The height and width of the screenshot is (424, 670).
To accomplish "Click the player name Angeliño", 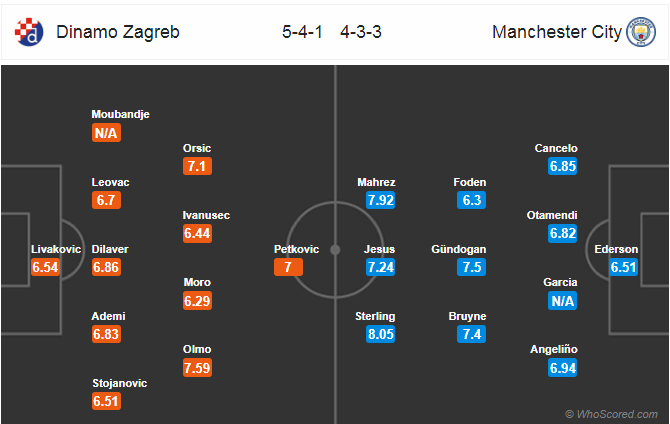I will coord(554,349).
